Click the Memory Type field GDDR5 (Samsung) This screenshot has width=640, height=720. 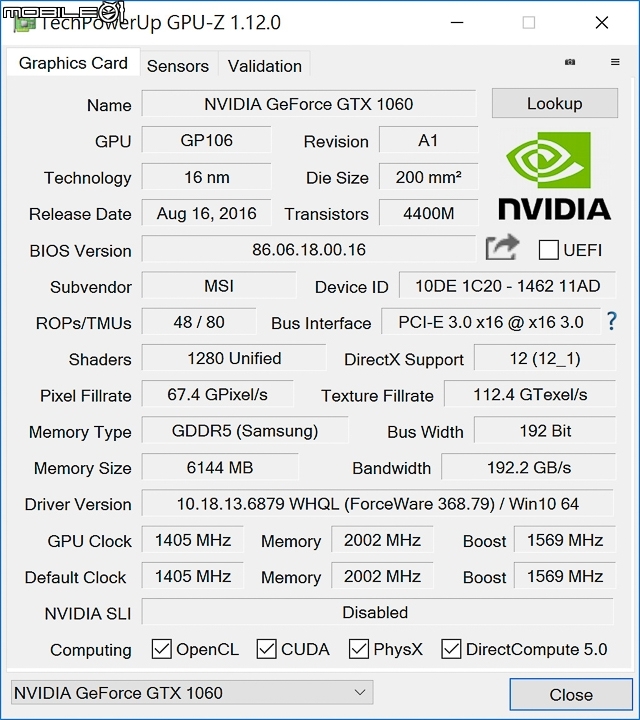pos(245,431)
